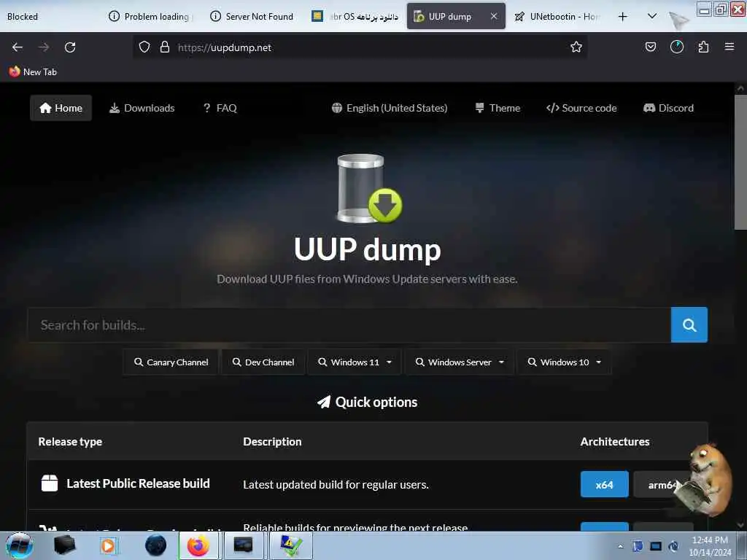747x560 pixels.
Task: Open the Theme selector
Action: pyautogui.click(x=498, y=108)
